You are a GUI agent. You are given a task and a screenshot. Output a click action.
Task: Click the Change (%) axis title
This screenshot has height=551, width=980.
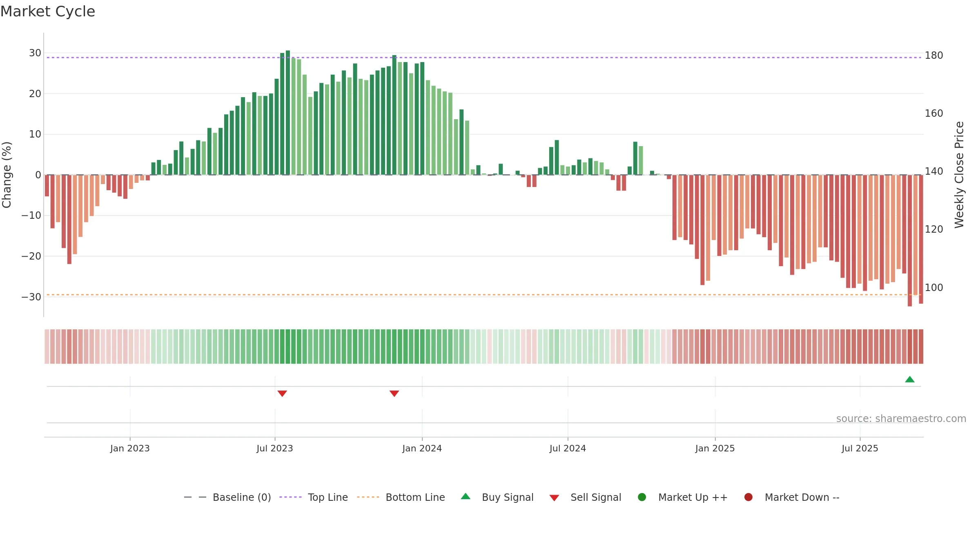(x=7, y=175)
